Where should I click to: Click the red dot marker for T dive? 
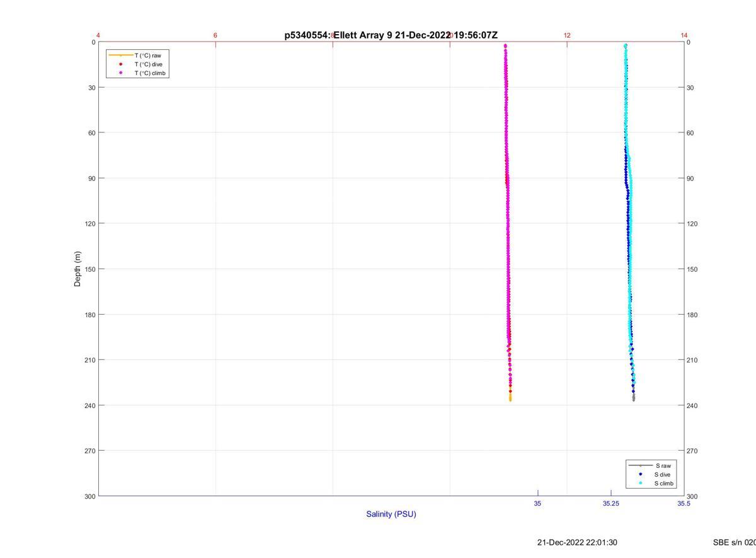point(120,64)
